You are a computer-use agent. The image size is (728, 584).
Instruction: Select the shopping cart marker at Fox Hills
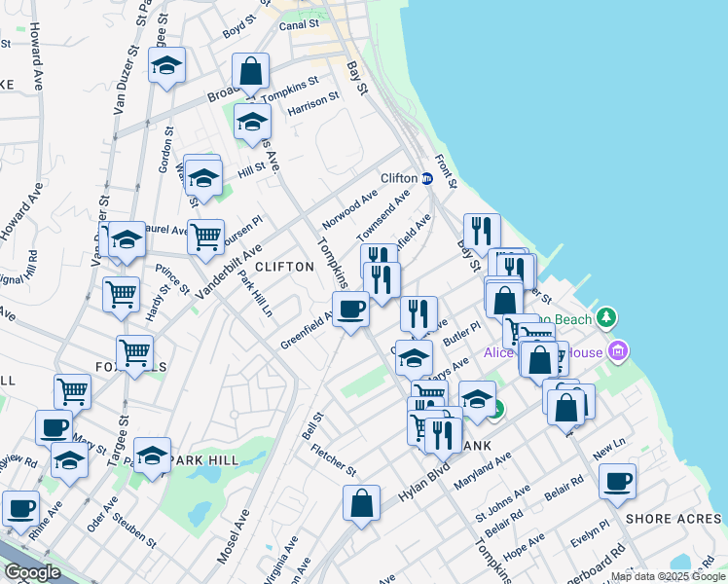[x=134, y=353]
